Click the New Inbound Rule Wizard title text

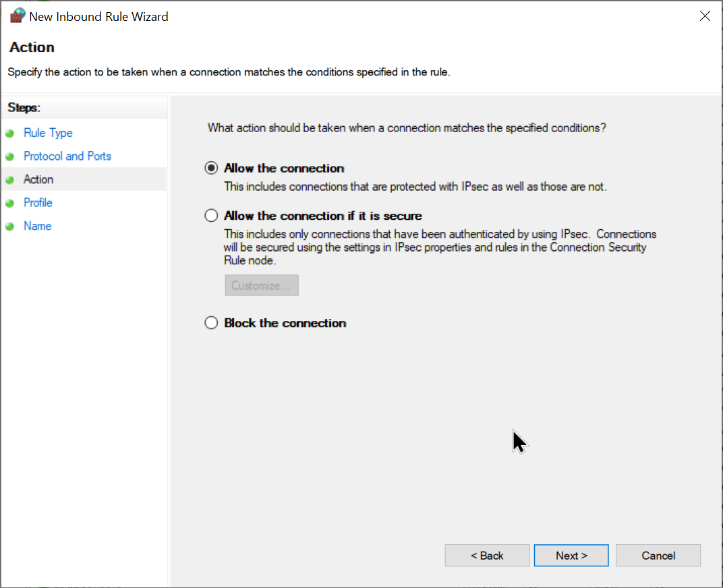(x=98, y=17)
